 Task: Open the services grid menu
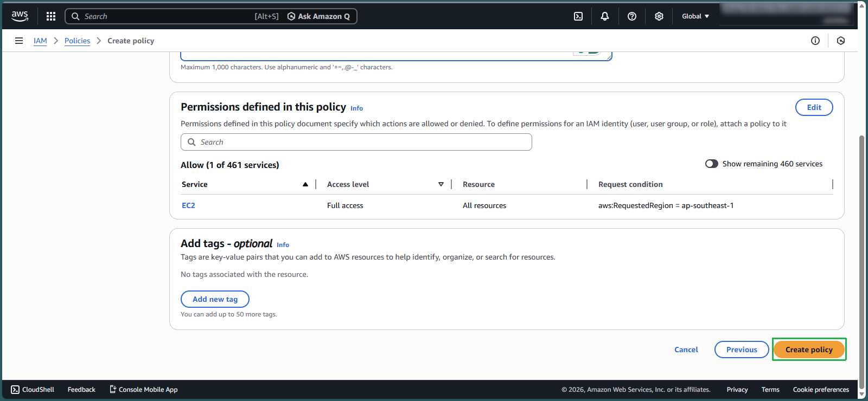[51, 16]
